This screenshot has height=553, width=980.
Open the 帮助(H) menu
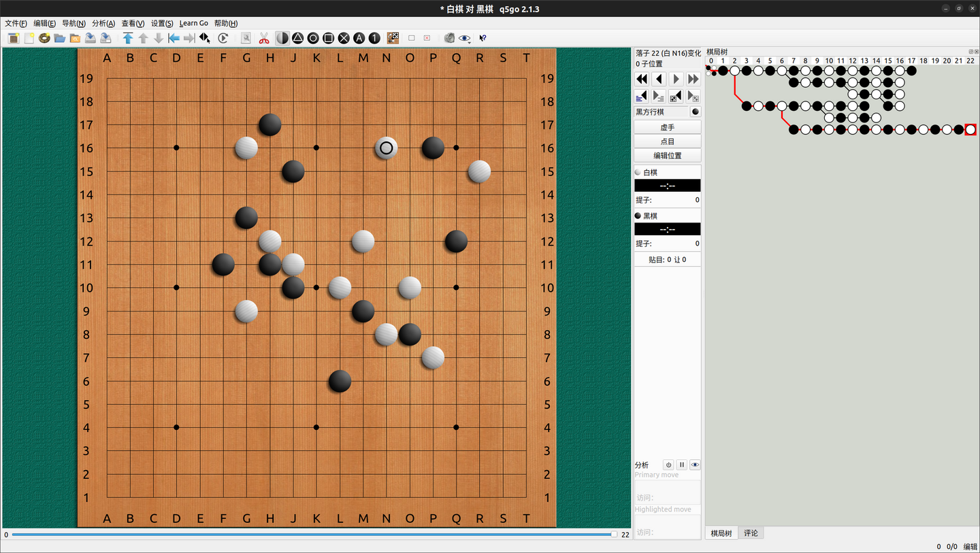[x=226, y=23]
